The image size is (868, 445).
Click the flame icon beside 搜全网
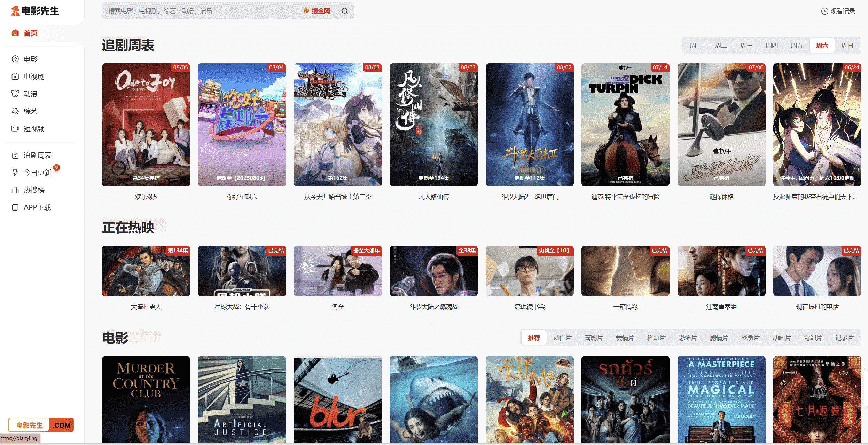(306, 10)
